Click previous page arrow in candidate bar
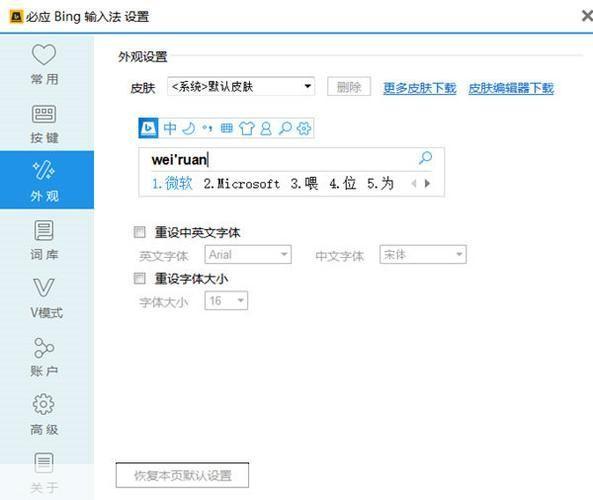593x500 pixels. pos(414,183)
